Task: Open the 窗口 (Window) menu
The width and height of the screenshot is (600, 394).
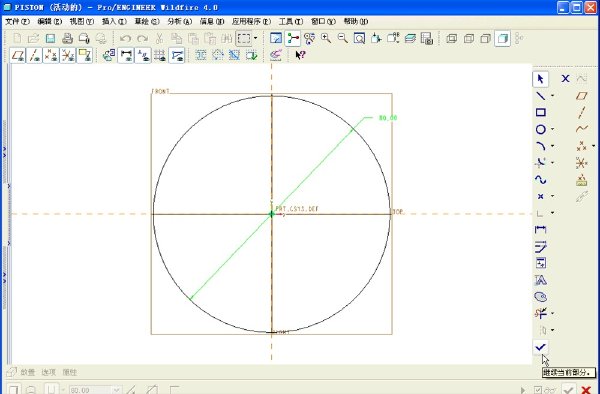Action: (x=323, y=21)
